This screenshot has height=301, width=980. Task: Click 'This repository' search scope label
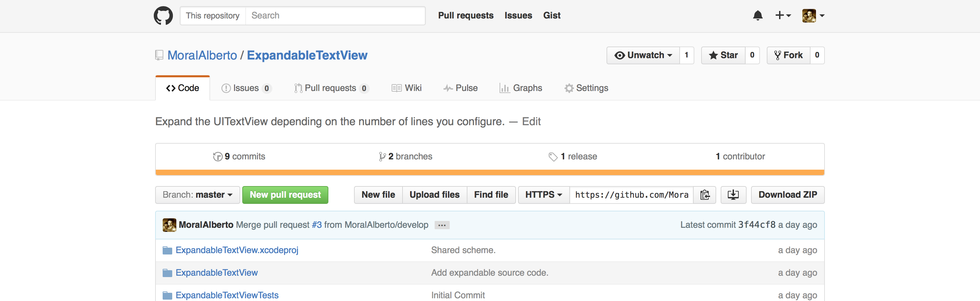213,16
